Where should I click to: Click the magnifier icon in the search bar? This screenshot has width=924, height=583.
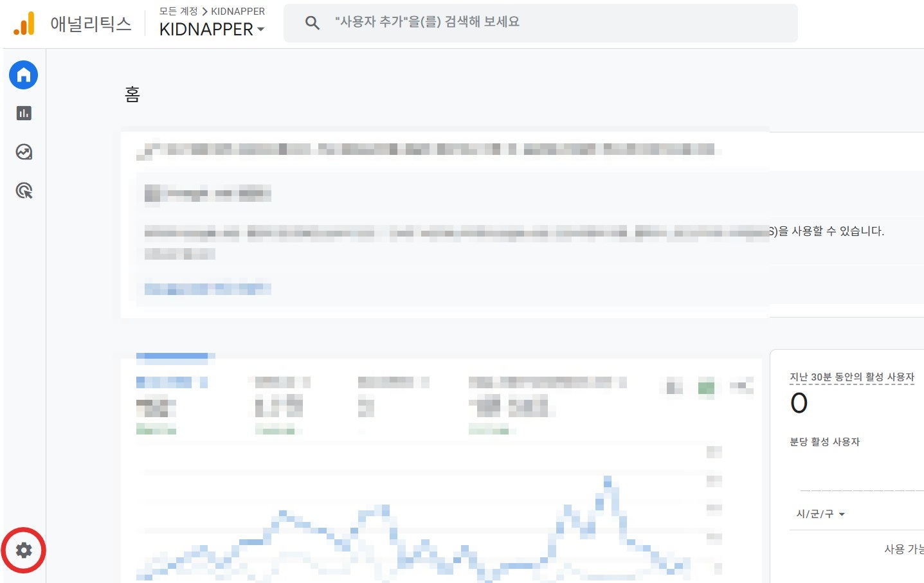(313, 22)
